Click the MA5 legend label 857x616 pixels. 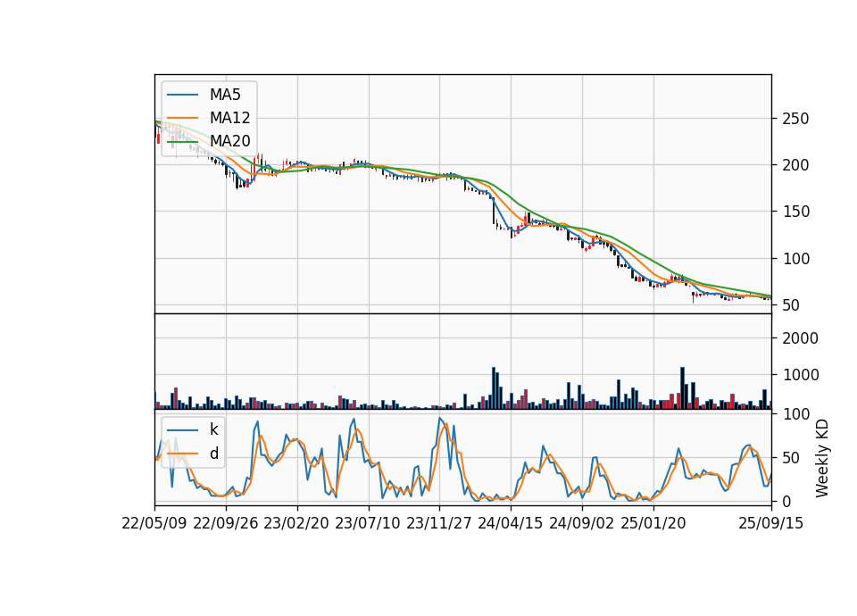tap(225, 95)
